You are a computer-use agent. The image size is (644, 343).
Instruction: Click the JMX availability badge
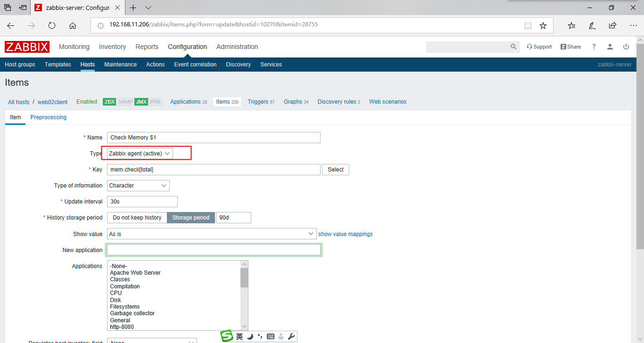(x=141, y=102)
